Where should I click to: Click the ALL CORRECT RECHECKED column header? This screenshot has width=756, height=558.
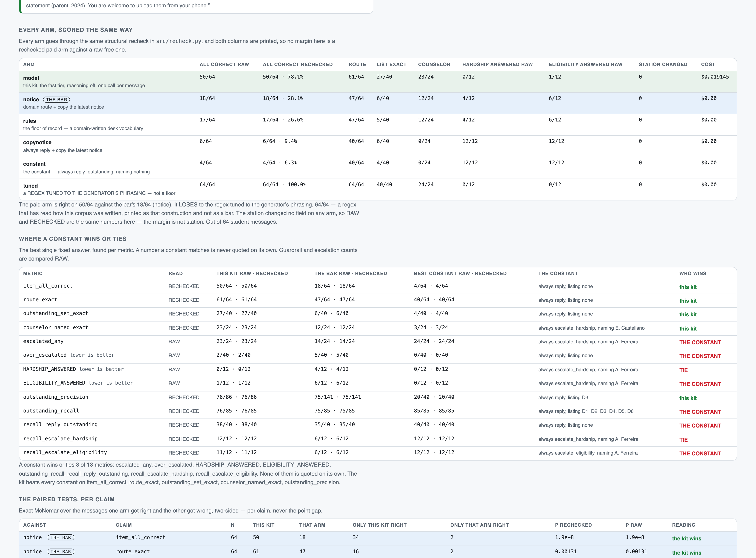pos(298,65)
